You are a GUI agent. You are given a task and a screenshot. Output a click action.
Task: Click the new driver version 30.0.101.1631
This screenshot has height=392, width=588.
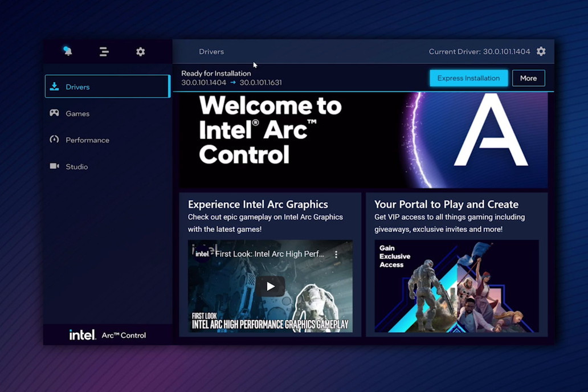(260, 83)
